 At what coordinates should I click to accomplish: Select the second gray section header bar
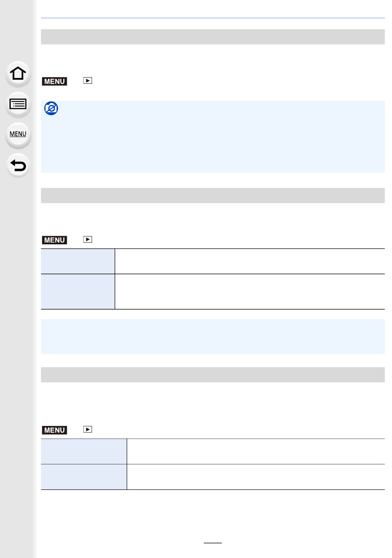point(213,195)
